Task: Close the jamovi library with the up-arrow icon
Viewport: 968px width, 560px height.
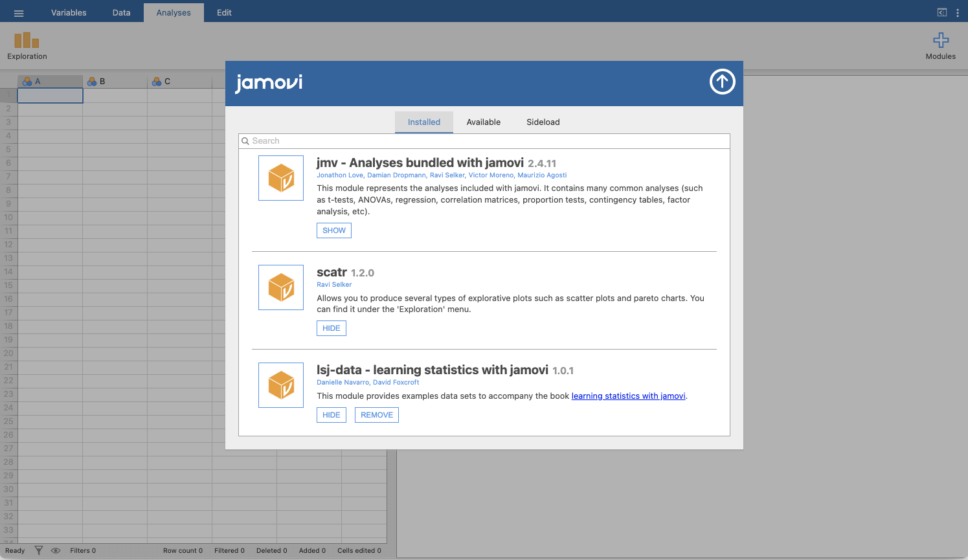Action: [723, 82]
